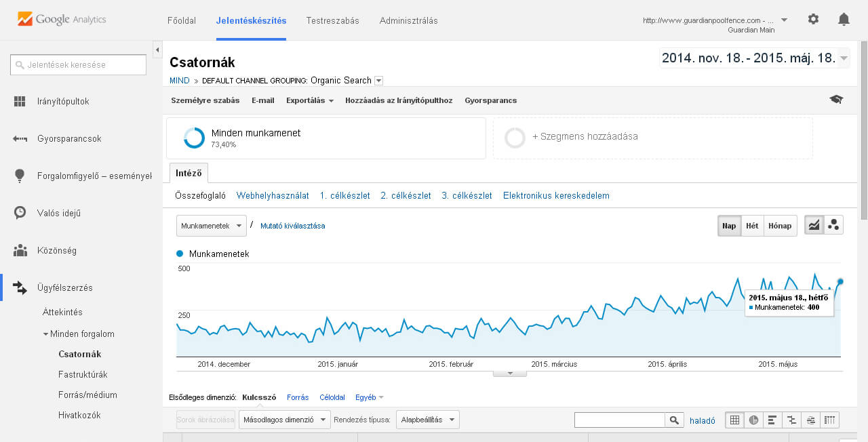Select the comparison view icon
Image resolution: width=868 pixels, height=442 pixels.
pos(791,420)
